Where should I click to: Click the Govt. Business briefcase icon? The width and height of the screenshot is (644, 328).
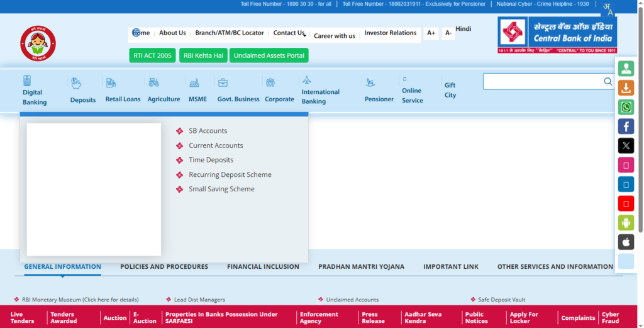coord(223,82)
